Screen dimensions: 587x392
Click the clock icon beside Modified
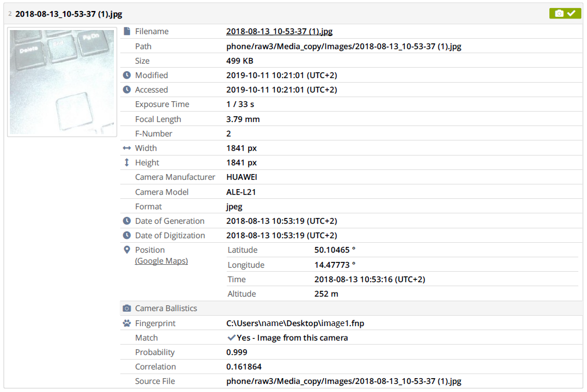pos(127,75)
